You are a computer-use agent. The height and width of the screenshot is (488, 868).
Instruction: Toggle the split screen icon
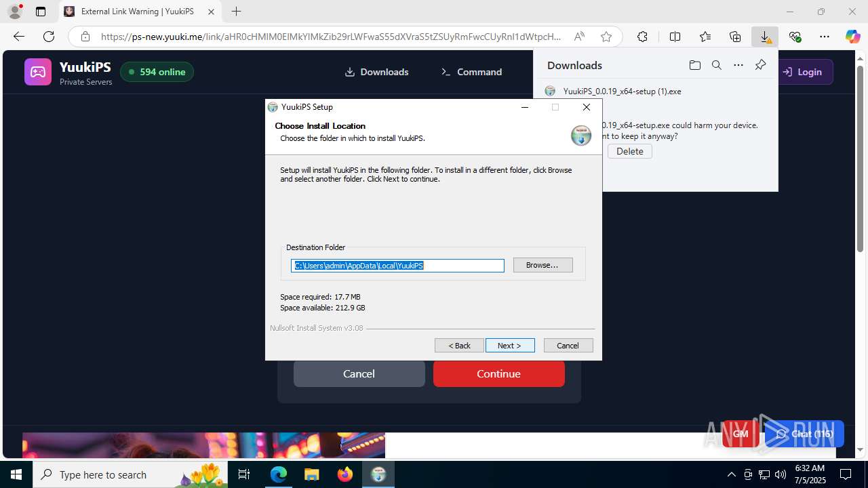point(675,37)
